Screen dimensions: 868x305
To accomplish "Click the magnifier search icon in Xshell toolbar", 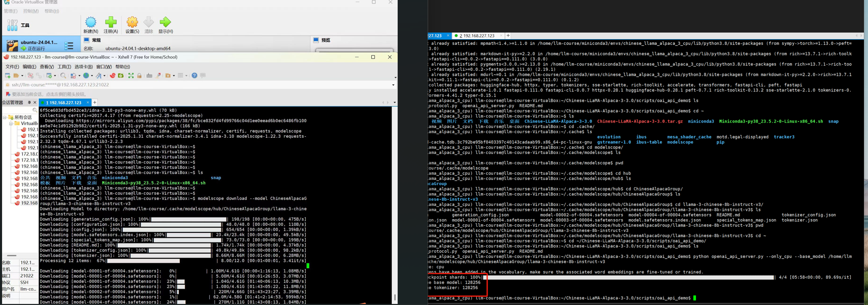I will pos(63,76).
